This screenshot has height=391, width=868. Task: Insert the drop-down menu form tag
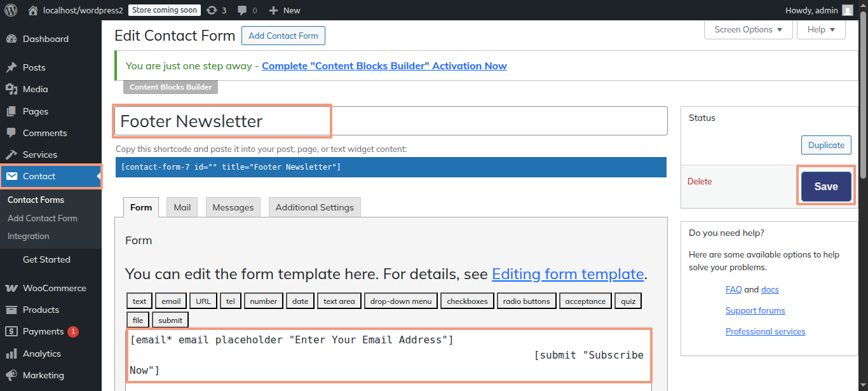point(401,301)
